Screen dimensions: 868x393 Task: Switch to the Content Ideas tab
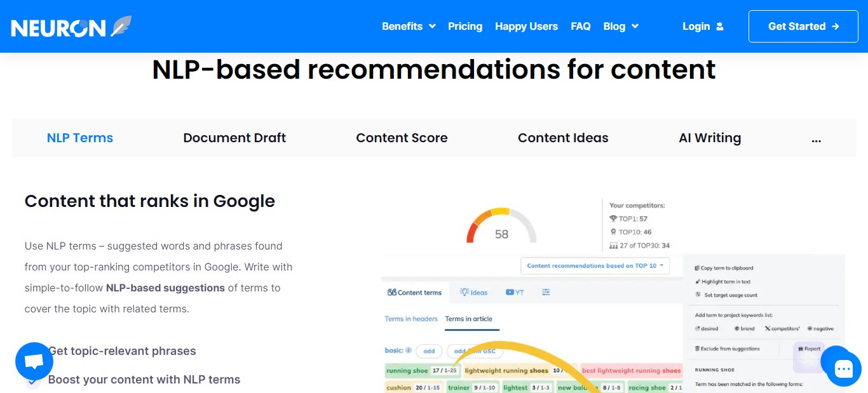pyautogui.click(x=563, y=138)
